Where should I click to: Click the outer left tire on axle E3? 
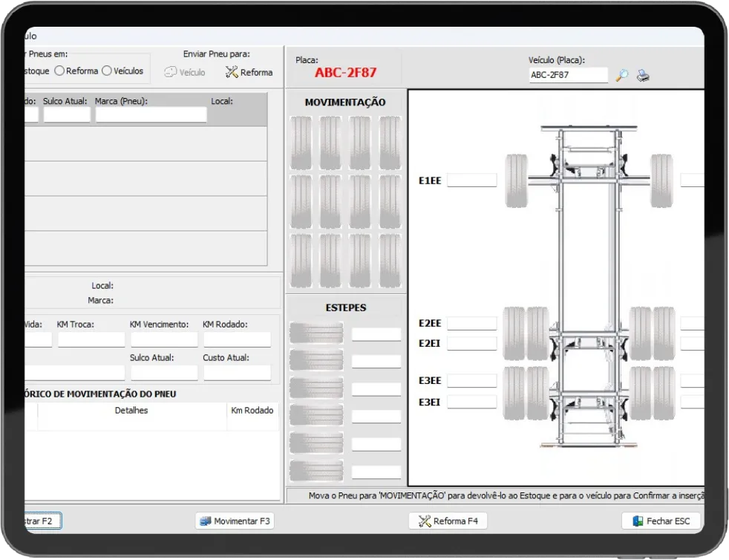514,394
